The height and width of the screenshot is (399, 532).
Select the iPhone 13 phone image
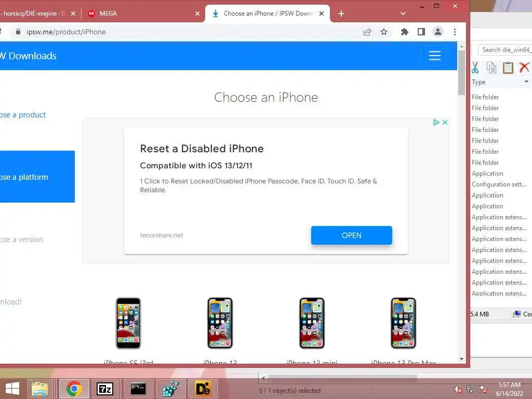220,323
